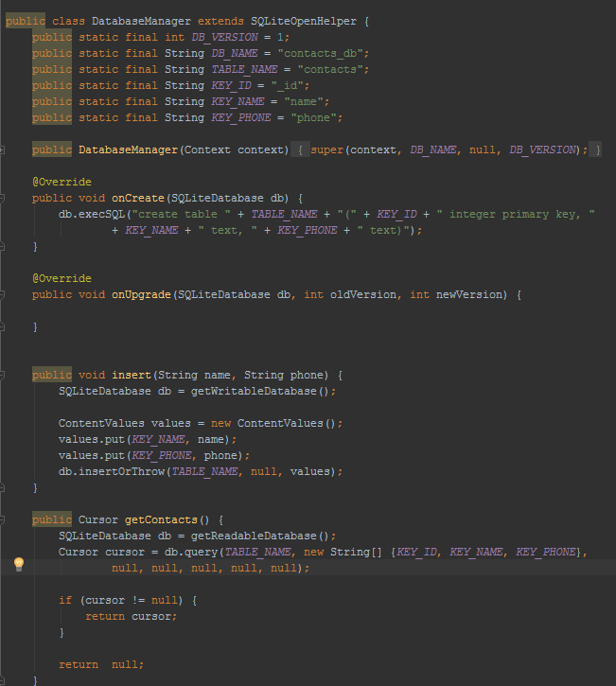Click the insert method name
Viewport: 616px width, 686px height.
(132, 375)
